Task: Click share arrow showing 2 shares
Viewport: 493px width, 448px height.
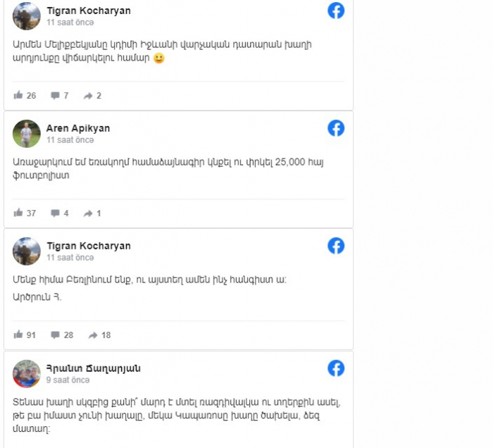Action: click(x=88, y=96)
